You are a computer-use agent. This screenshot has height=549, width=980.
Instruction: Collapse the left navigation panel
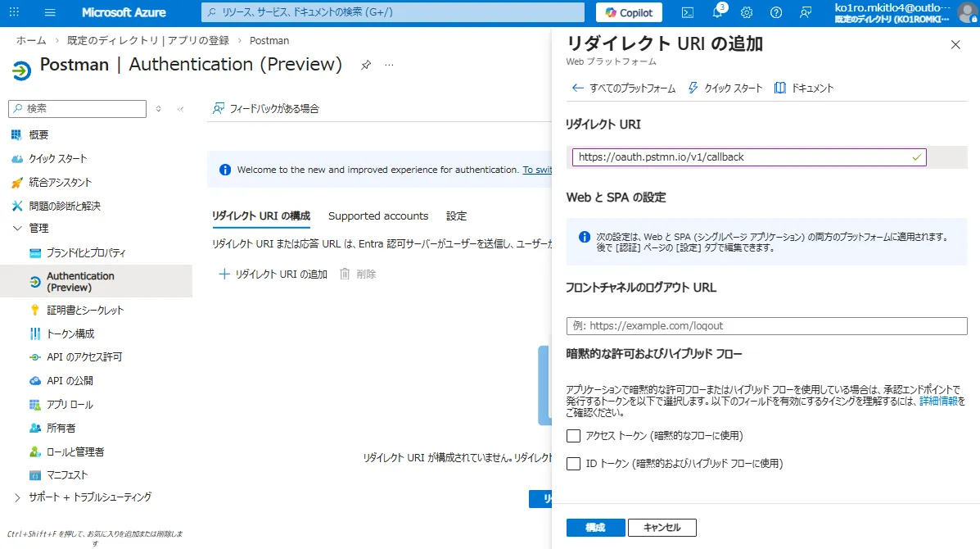click(180, 107)
